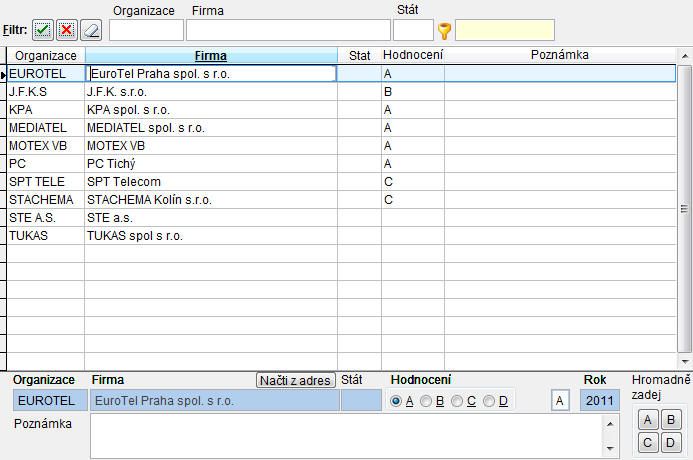The image size is (693, 460).
Task: Select rating radio button D
Action: click(489, 401)
